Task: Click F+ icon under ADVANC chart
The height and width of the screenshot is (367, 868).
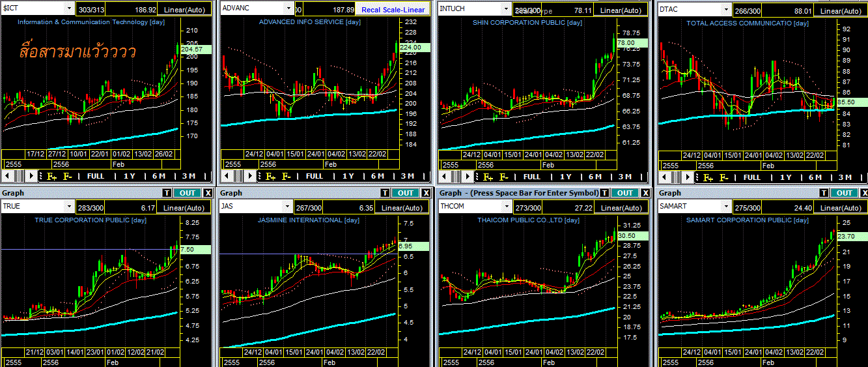Action: coord(270,176)
